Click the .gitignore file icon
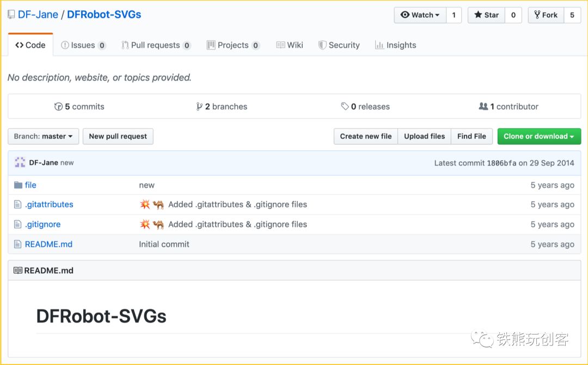This screenshot has height=365, width=588. click(17, 224)
